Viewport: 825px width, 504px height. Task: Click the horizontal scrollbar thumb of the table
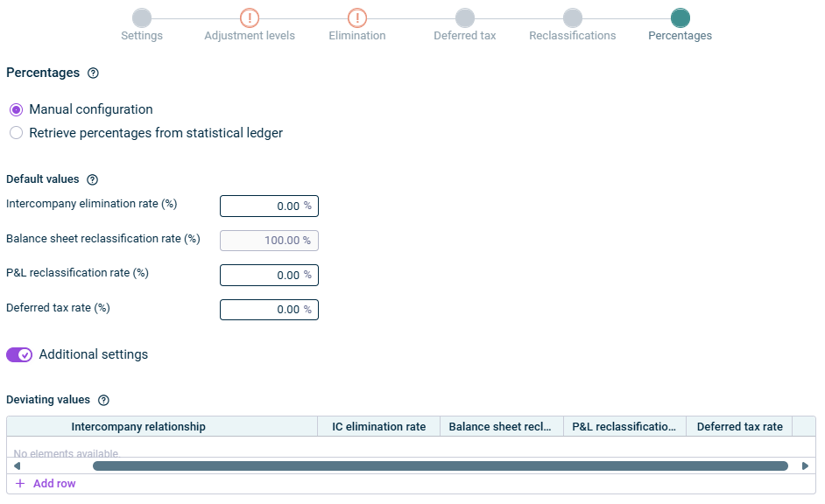click(x=440, y=465)
